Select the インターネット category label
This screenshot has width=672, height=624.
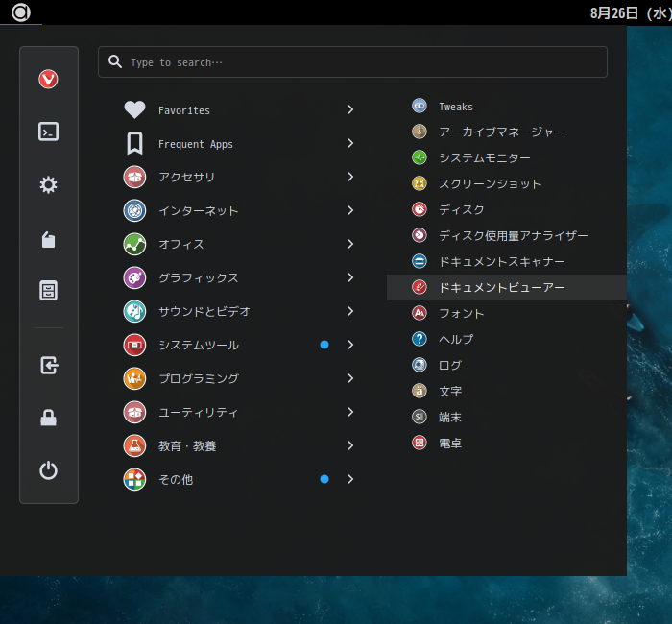199,211
